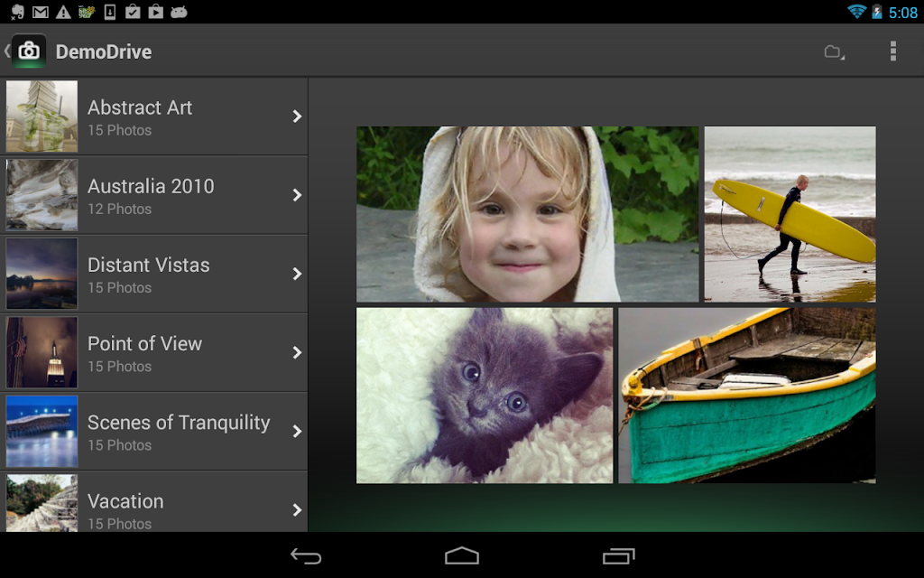Viewport: 924px width, 578px height.
Task: Open the folder selector icon in action bar
Action: [x=834, y=52]
